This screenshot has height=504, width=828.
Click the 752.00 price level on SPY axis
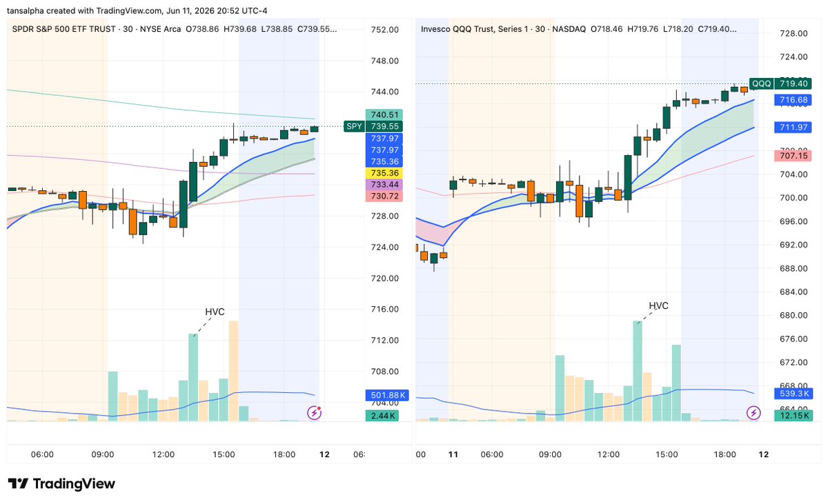385,30
